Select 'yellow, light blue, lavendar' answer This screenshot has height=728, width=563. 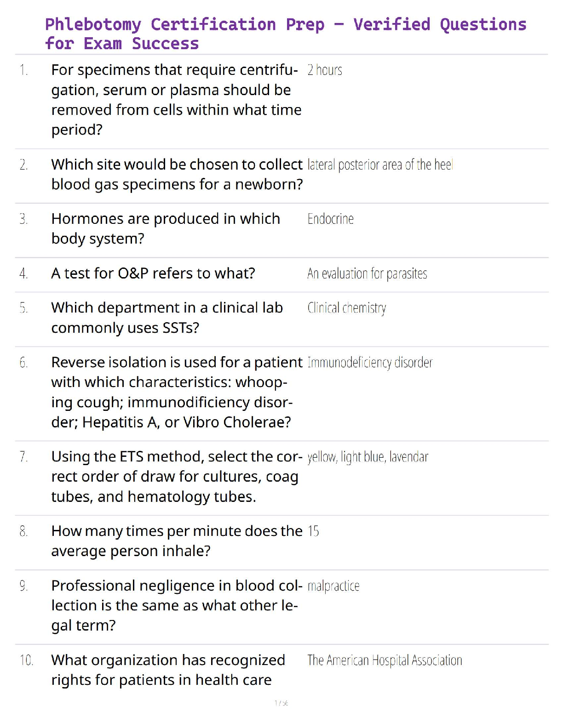(368, 457)
